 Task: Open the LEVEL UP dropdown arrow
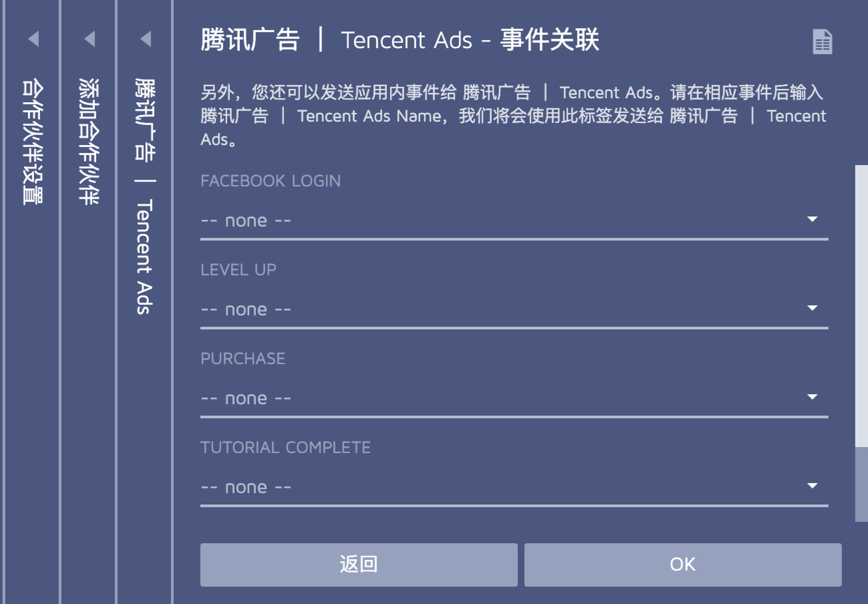click(x=812, y=308)
